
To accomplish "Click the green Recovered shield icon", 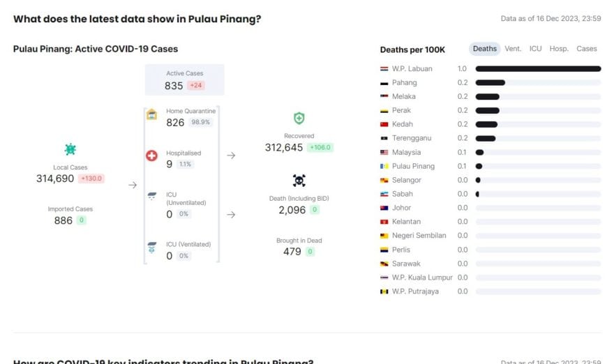I will pyautogui.click(x=299, y=119).
